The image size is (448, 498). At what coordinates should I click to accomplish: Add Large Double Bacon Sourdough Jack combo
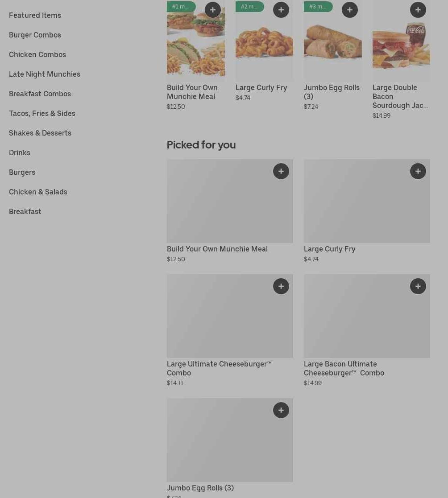[x=418, y=10]
